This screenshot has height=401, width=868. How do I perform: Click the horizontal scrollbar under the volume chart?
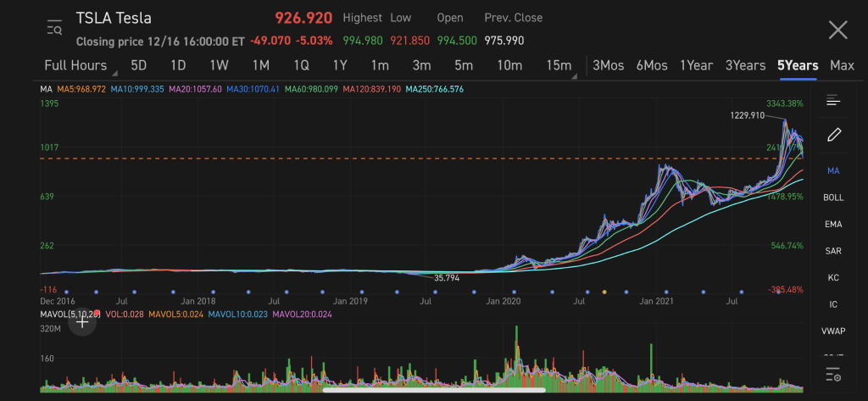(435, 390)
